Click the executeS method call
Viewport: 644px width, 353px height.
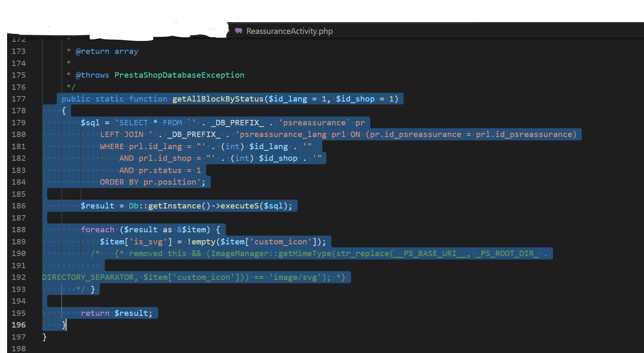click(240, 206)
